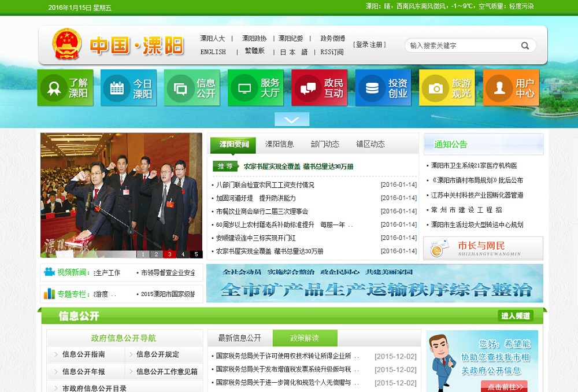Switch to 繁體版 version
Screen dimensions: 578x392
[255, 51]
